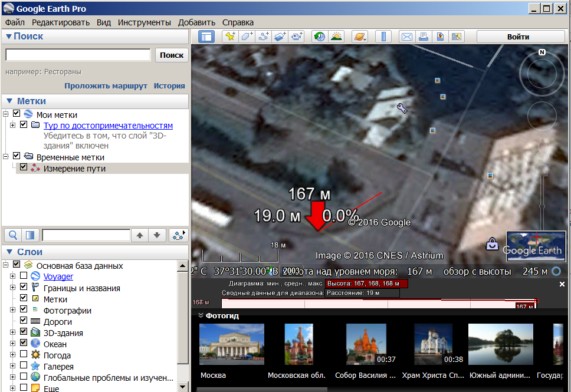Toggle the sunlight icon in toolbar
The width and height of the screenshot is (571, 392).
tap(336, 37)
